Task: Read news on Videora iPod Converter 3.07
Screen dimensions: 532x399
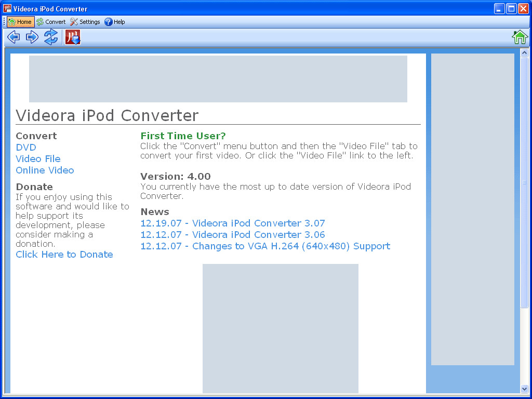Action: pyautogui.click(x=233, y=223)
